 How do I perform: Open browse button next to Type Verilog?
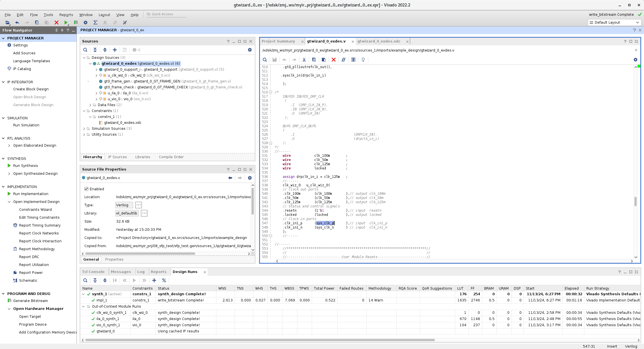(x=138, y=205)
